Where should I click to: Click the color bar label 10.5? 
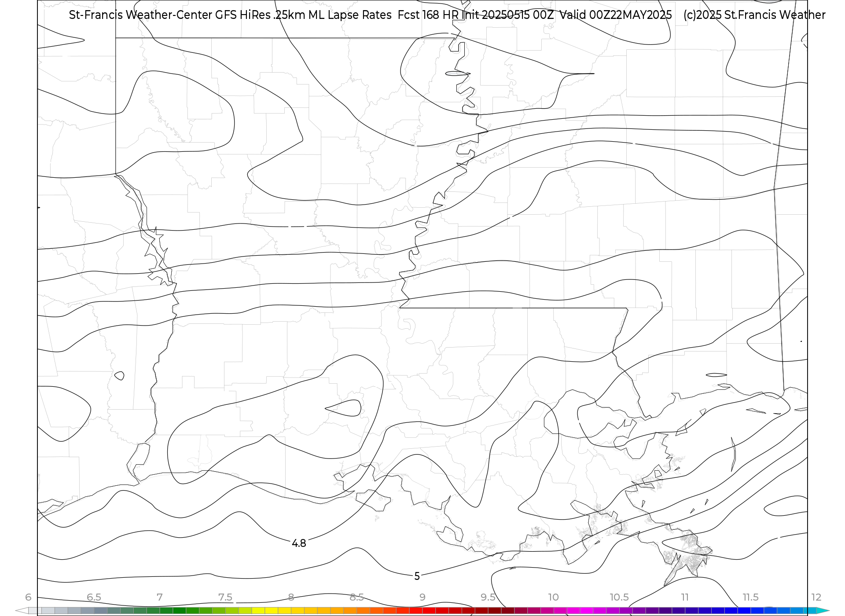(x=619, y=597)
